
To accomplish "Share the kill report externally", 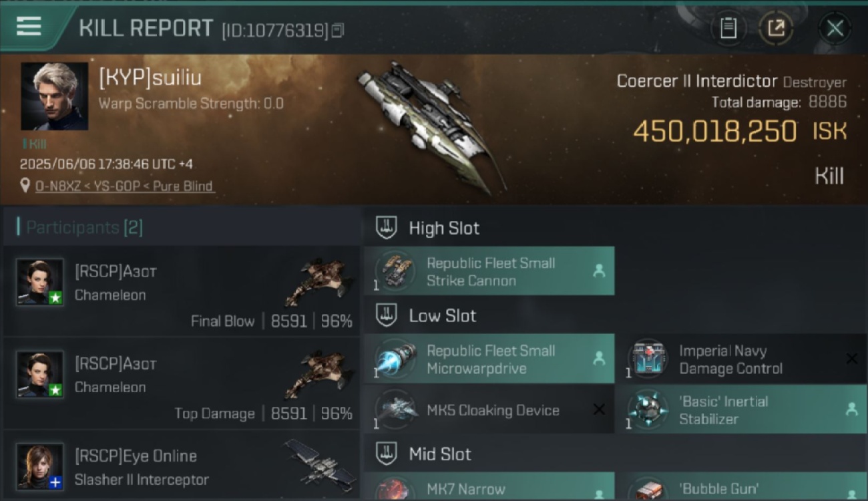I will point(776,28).
